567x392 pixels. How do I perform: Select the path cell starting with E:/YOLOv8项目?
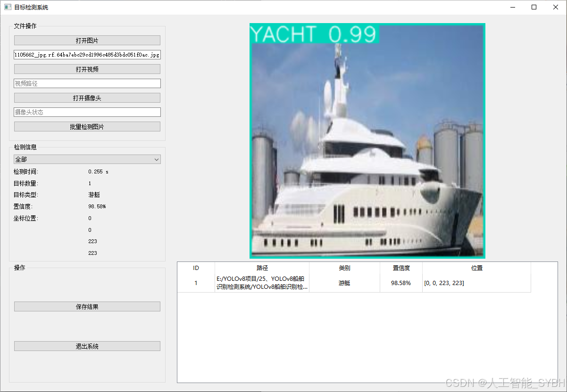[x=262, y=283]
